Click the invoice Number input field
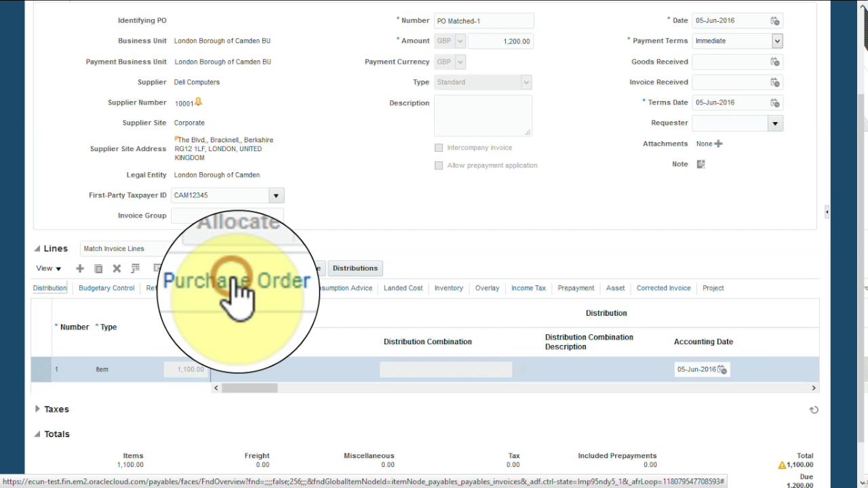Image resolution: width=868 pixels, height=488 pixels. [x=484, y=21]
